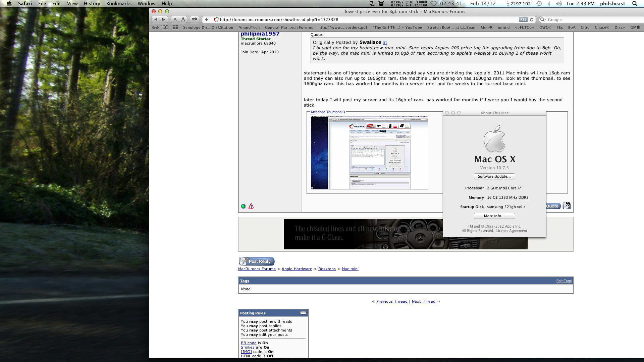Viewport: 644px width, 362px height.
Task: Open the Reading List glasses icon
Action: tap(155, 27)
